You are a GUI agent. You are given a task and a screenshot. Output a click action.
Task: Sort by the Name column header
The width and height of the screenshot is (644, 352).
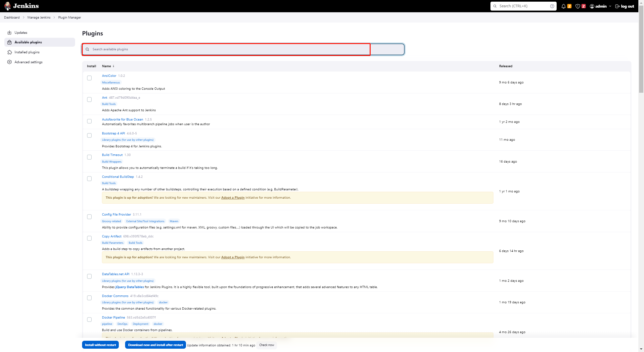[108, 66]
